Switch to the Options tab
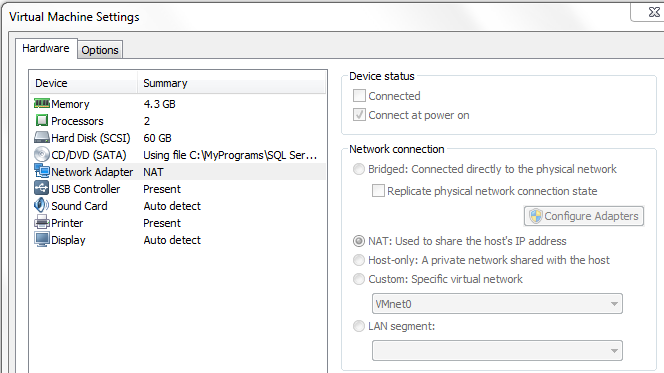The image size is (664, 373). click(x=100, y=50)
